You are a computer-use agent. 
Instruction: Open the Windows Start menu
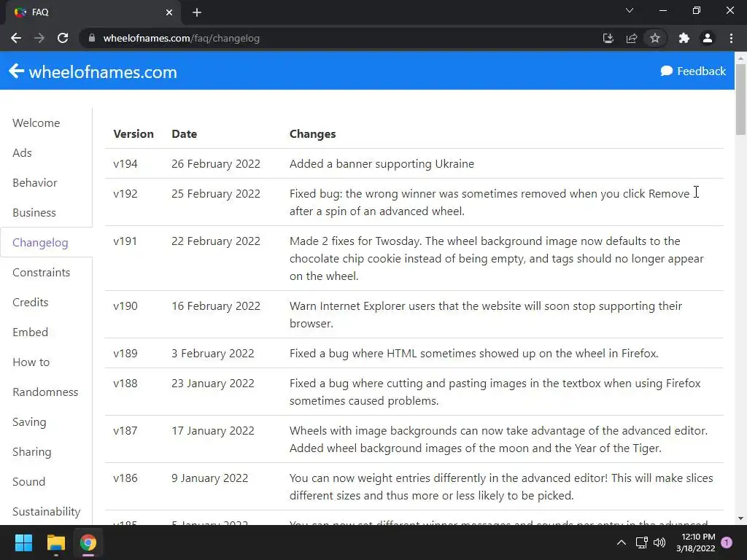click(23, 542)
